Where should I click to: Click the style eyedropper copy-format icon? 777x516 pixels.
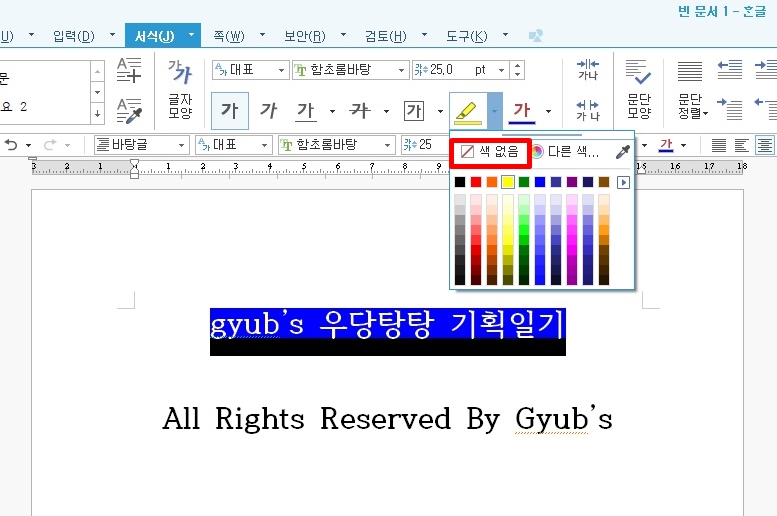pyautogui.click(x=129, y=111)
